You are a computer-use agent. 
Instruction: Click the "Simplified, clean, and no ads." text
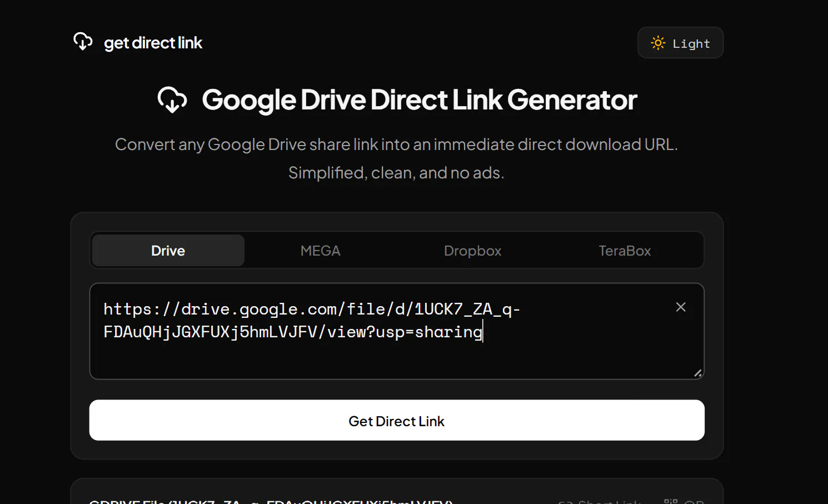396,173
